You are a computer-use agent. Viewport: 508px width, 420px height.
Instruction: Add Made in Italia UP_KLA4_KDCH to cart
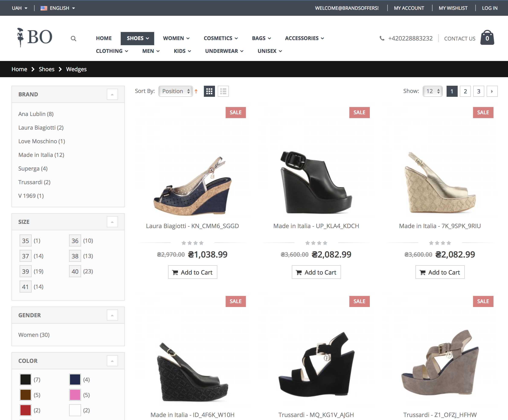316,272
